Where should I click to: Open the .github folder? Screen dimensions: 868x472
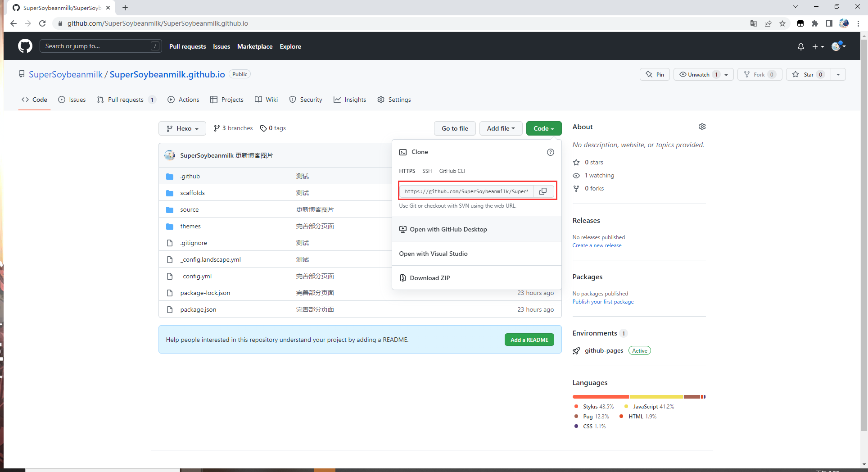(190, 176)
